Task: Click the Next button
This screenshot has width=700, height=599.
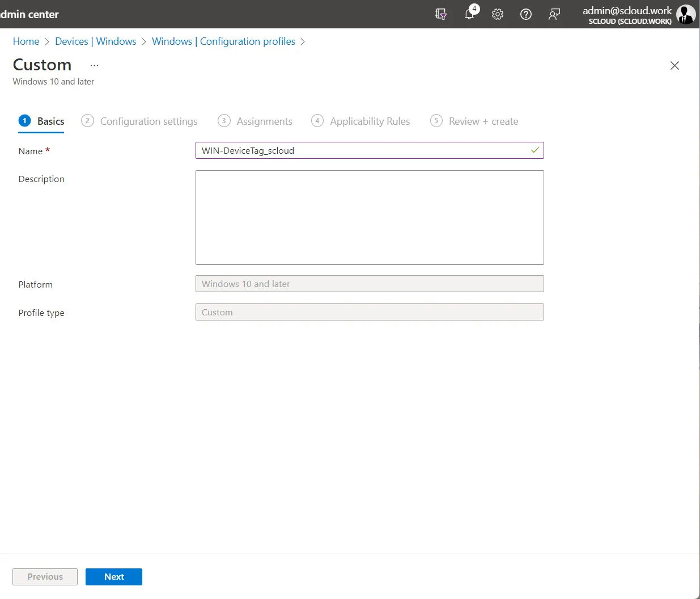Action: [x=114, y=577]
